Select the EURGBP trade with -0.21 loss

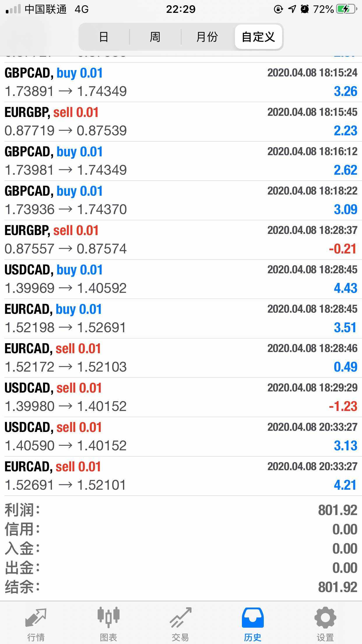(181, 240)
